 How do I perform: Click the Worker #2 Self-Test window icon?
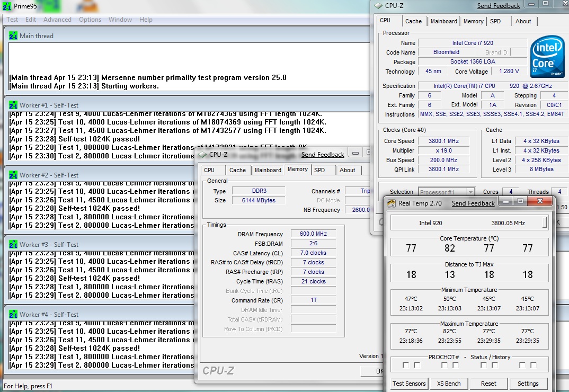click(13, 175)
